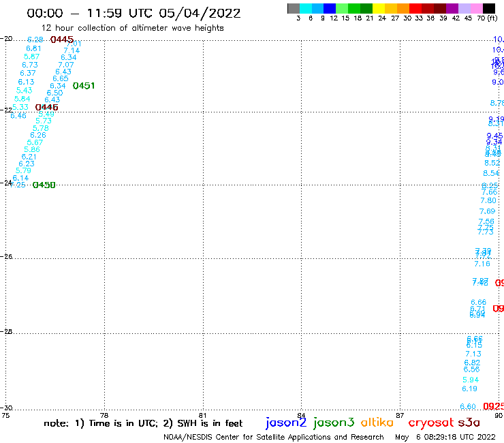This screenshot has width=504, height=443.
Task: Click the cryosat satellite legend label
Action: coord(431,423)
